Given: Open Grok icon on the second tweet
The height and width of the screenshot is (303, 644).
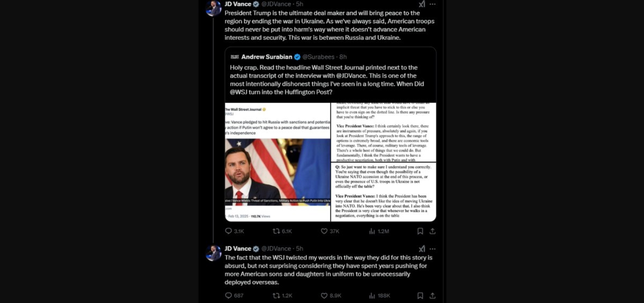Looking at the screenshot, I should point(422,249).
